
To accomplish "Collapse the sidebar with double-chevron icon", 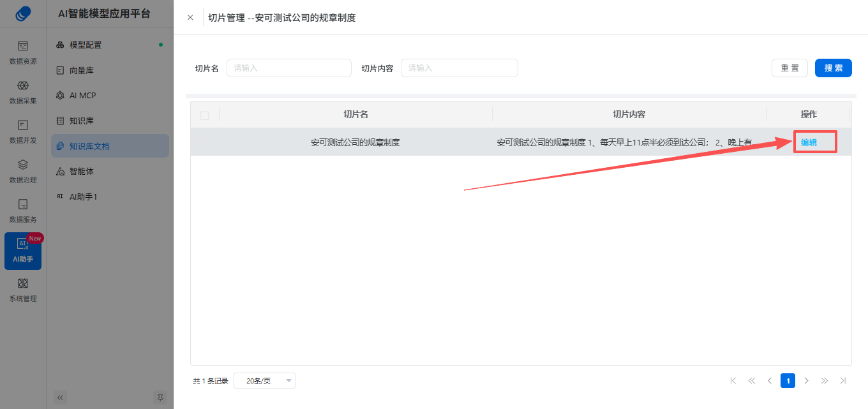I will (61, 397).
